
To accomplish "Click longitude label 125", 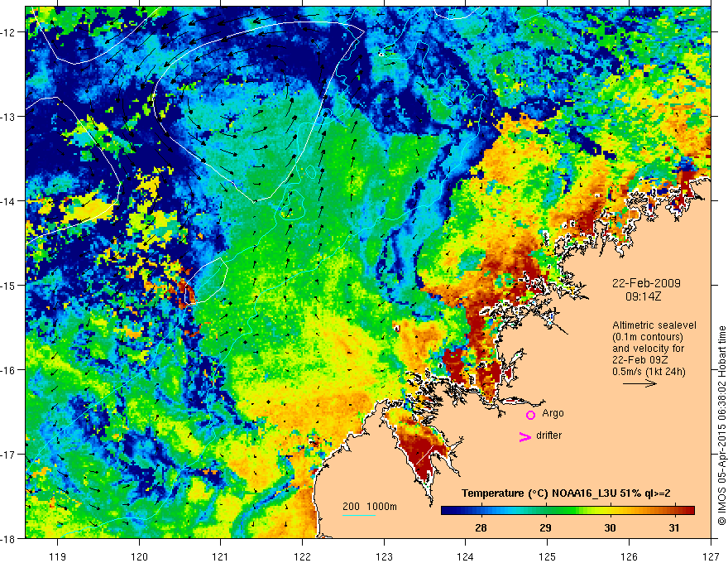I will pos(548,556).
